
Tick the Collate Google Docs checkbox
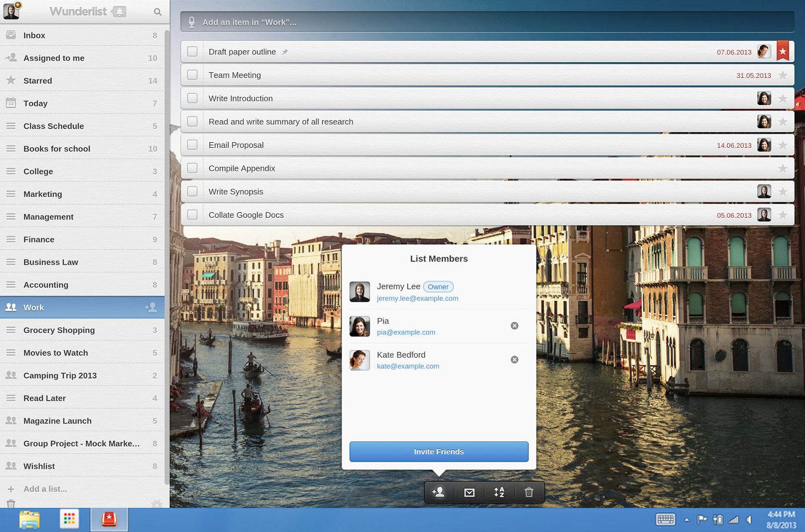point(192,215)
